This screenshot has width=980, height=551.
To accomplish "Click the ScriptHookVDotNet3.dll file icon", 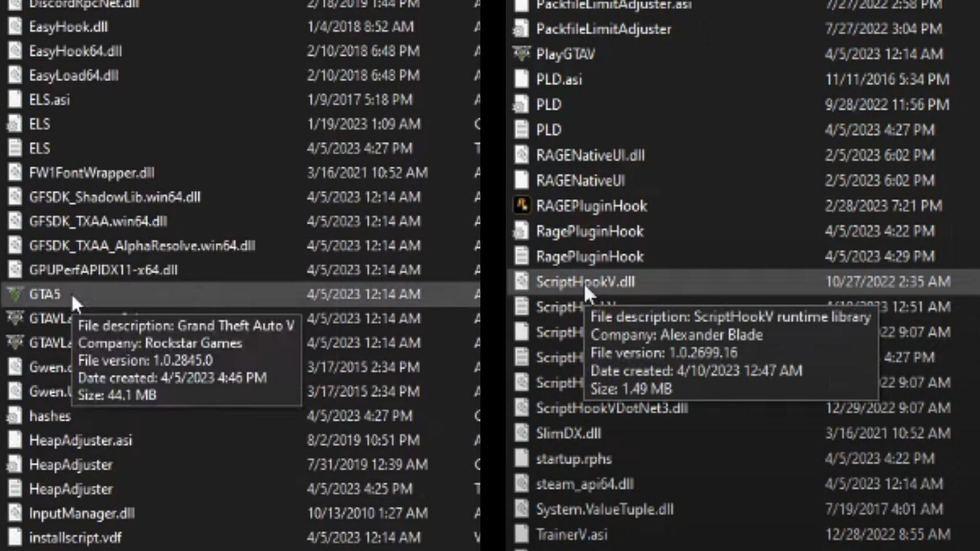I will [522, 408].
